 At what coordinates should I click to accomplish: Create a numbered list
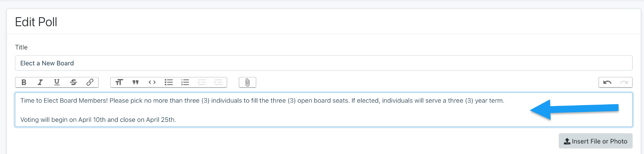click(x=185, y=82)
